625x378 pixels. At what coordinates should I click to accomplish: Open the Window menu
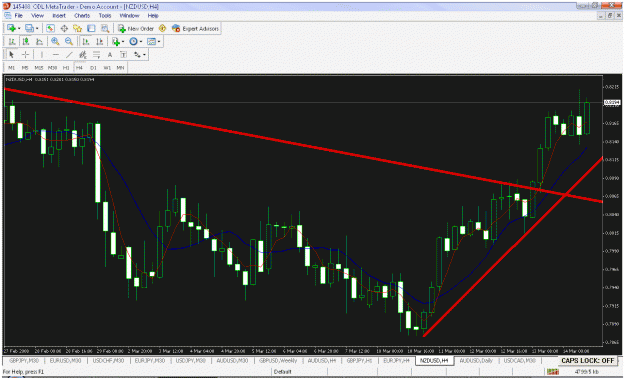point(130,16)
